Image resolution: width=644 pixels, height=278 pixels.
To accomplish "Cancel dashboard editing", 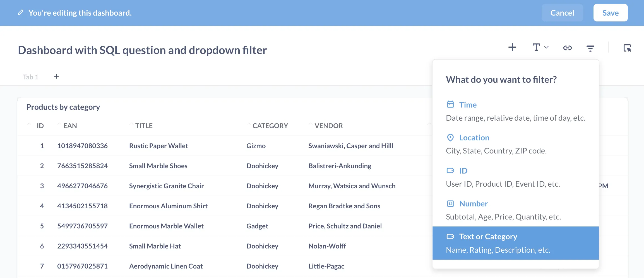I will [x=562, y=13].
